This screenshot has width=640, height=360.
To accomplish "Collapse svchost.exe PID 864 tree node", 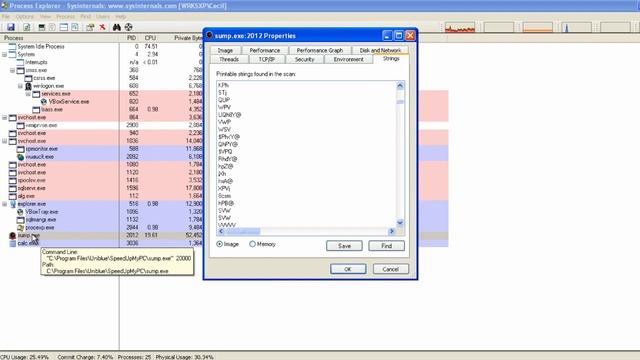I will [4, 118].
